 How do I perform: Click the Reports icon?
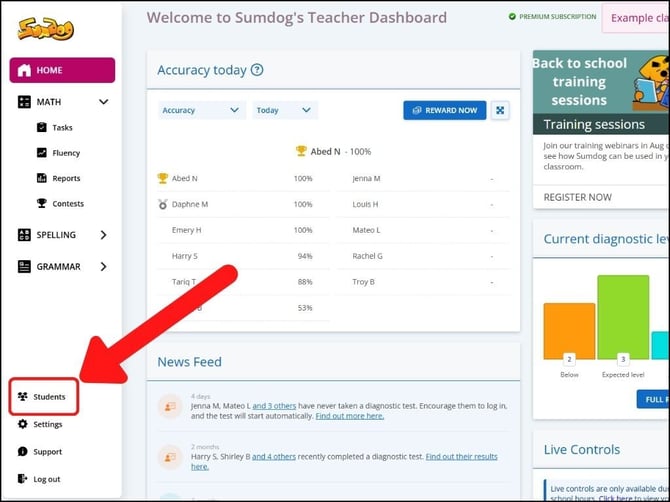(x=41, y=178)
